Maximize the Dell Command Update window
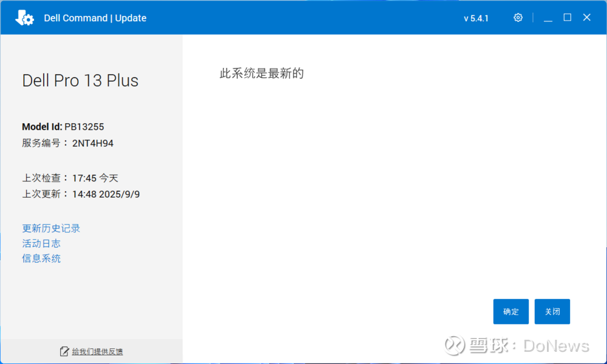The image size is (607, 364). coord(567,18)
